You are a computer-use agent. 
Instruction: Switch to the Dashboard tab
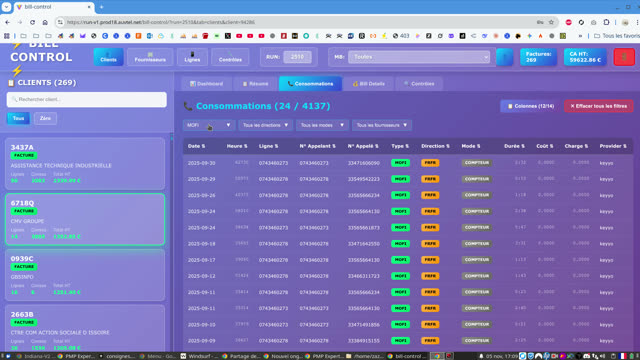pyautogui.click(x=207, y=84)
